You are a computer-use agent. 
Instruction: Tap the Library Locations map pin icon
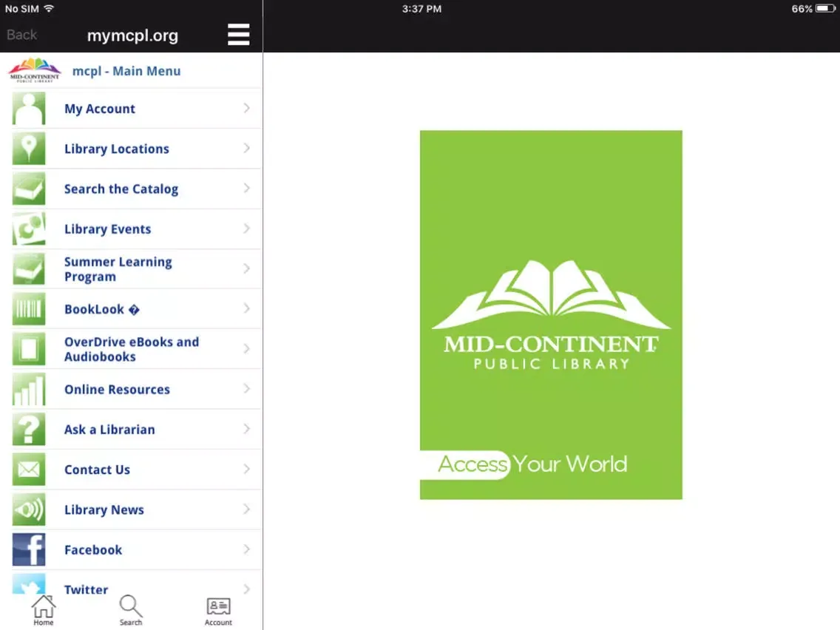tap(29, 149)
